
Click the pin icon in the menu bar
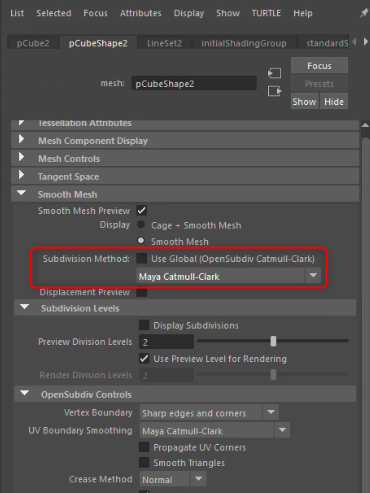coord(364,13)
